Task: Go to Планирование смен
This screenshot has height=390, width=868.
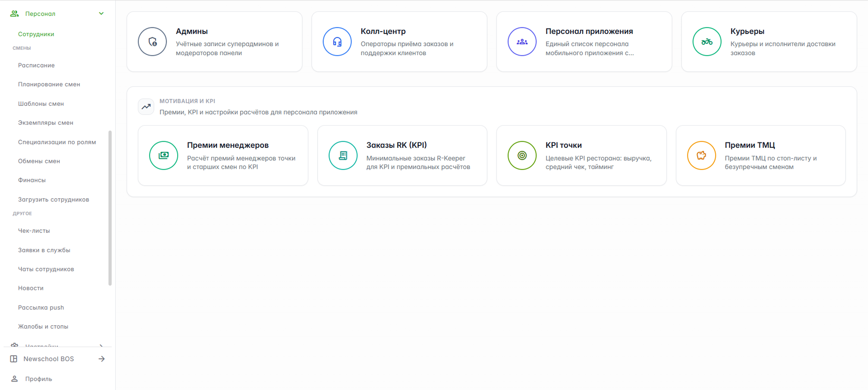Action: (x=49, y=84)
